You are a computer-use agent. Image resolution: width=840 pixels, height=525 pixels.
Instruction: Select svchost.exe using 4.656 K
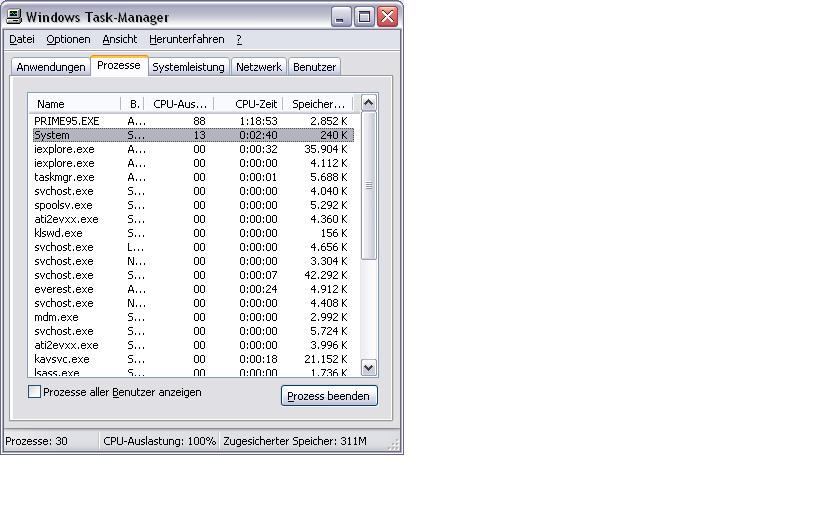(x=193, y=247)
